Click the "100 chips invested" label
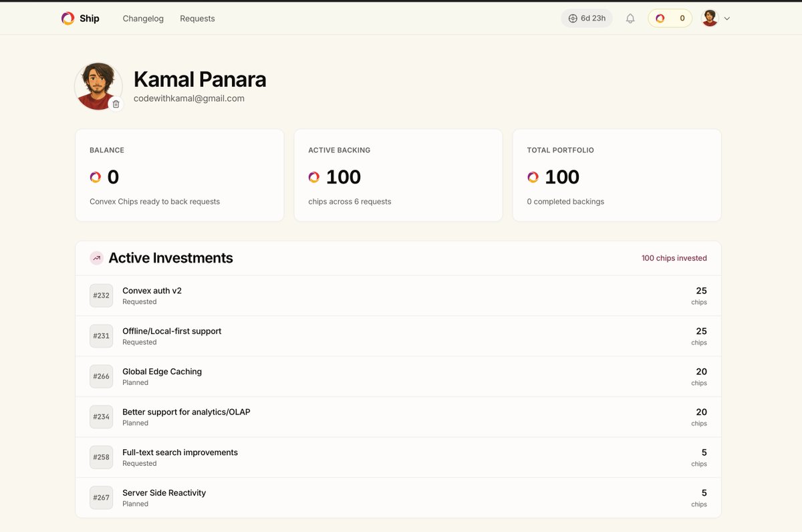 point(674,258)
